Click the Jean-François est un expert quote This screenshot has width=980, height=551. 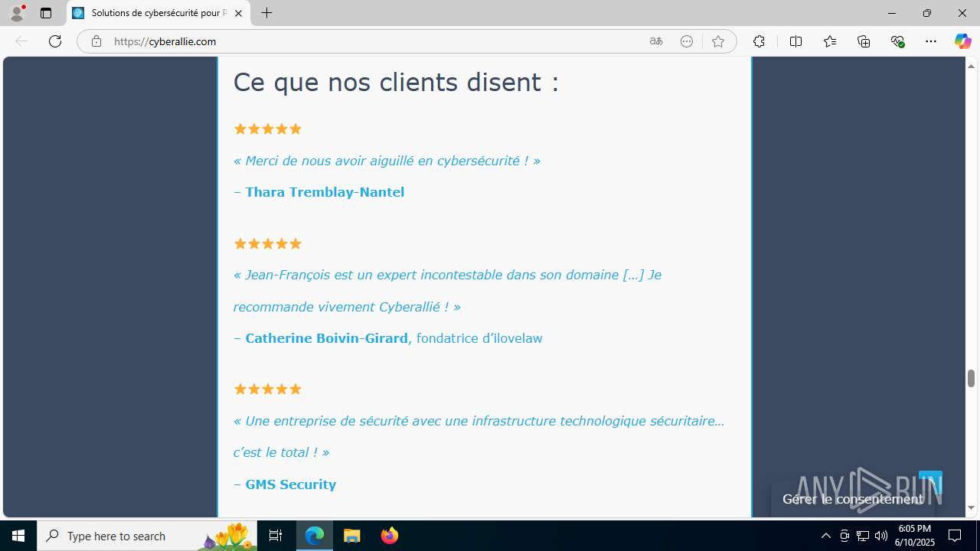click(x=447, y=291)
